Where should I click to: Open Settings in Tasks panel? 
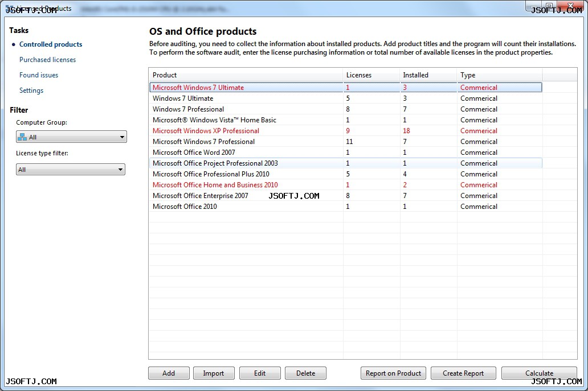pos(31,90)
